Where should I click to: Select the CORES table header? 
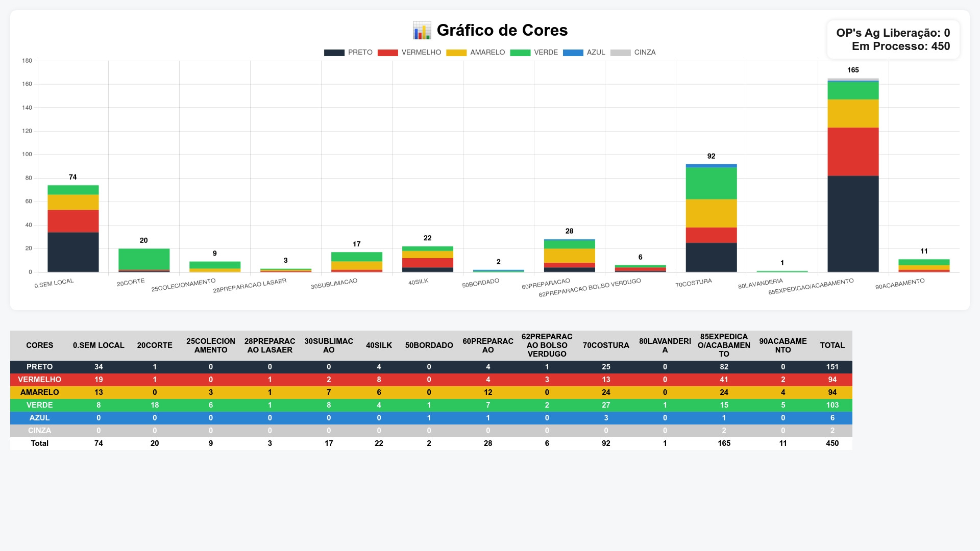(39, 345)
